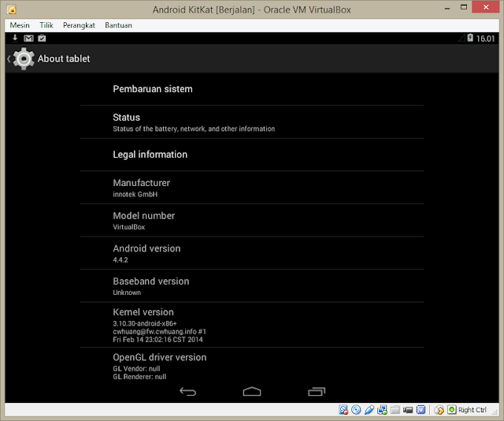504x421 pixels.
Task: Minimize the VirtualBox window
Action: [447, 8]
